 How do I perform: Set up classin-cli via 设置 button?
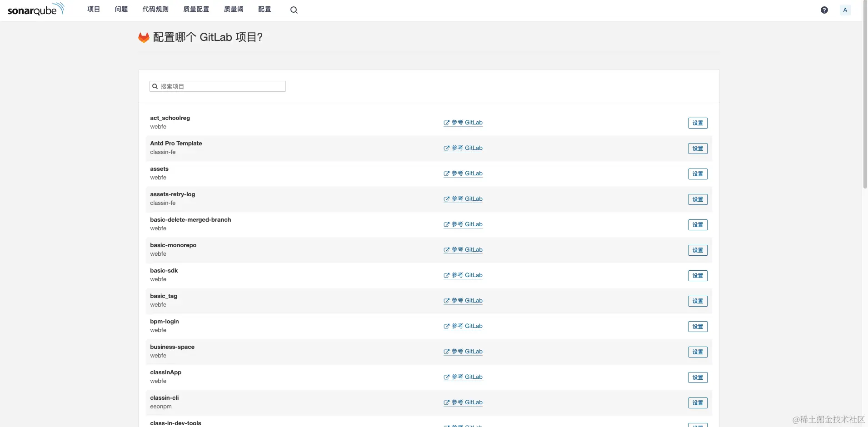pyautogui.click(x=698, y=403)
